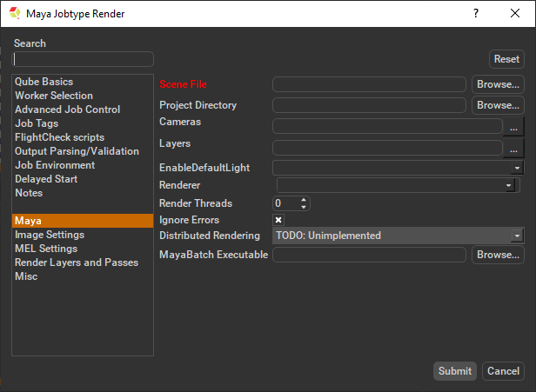Click the help question mark icon
Screen dimensions: 536x392
[475, 13]
